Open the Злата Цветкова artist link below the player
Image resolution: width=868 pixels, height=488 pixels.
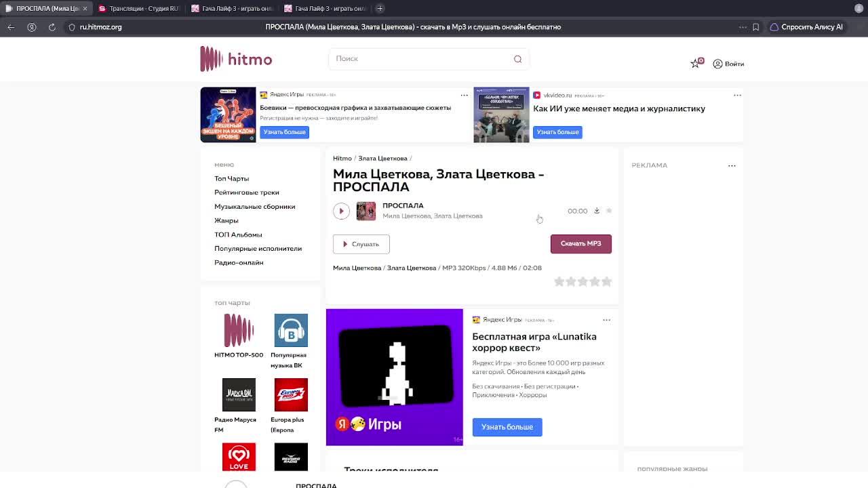coord(412,268)
